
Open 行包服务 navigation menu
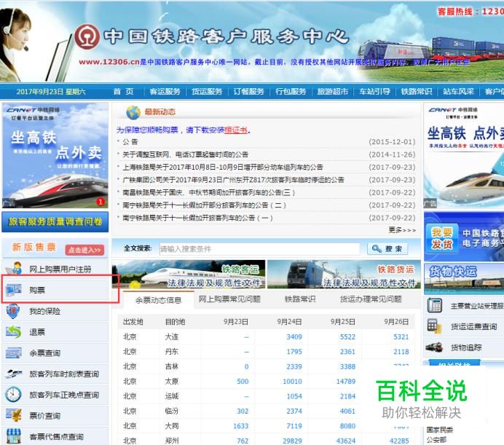[291, 92]
